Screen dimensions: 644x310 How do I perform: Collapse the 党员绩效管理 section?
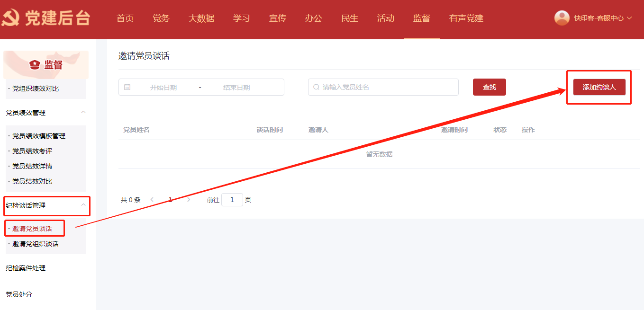click(x=83, y=112)
